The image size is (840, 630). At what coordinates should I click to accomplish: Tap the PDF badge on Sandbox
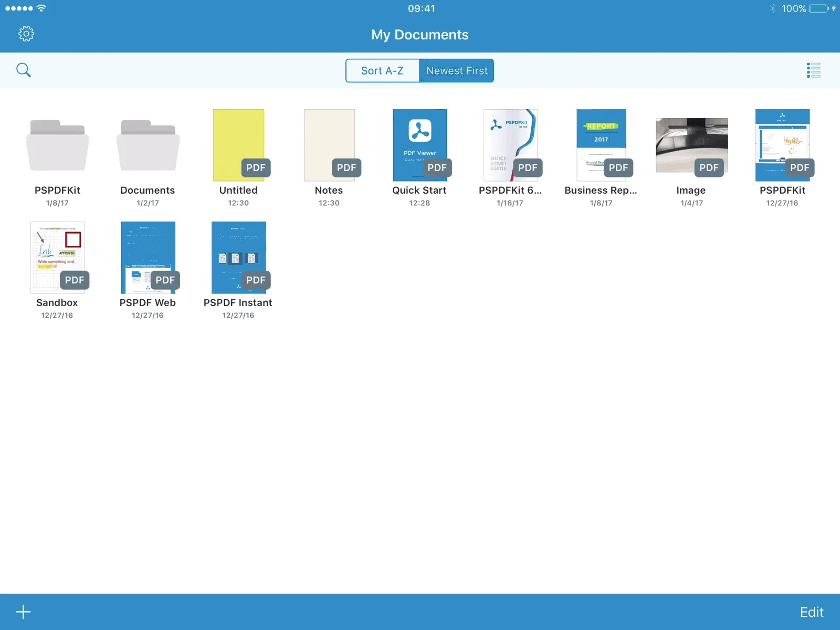click(x=75, y=280)
